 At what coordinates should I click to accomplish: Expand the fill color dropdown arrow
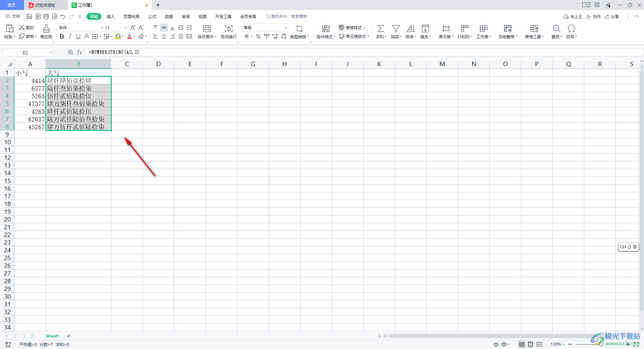(x=123, y=36)
